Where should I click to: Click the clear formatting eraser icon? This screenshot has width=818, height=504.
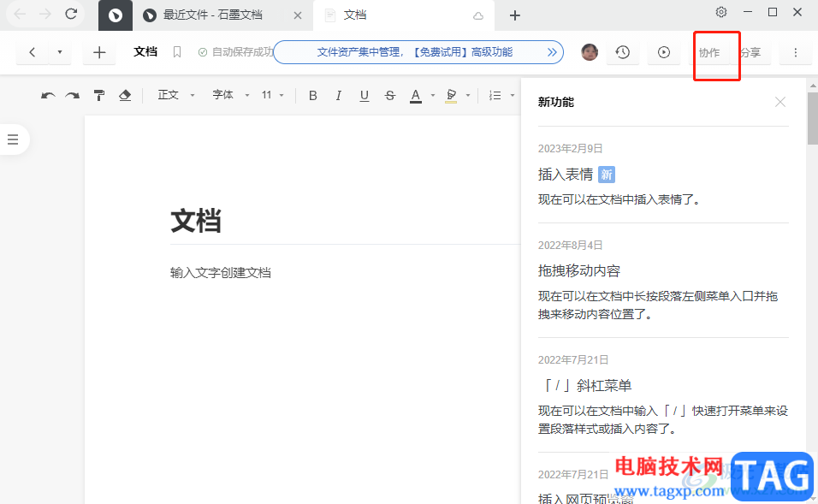pos(125,96)
